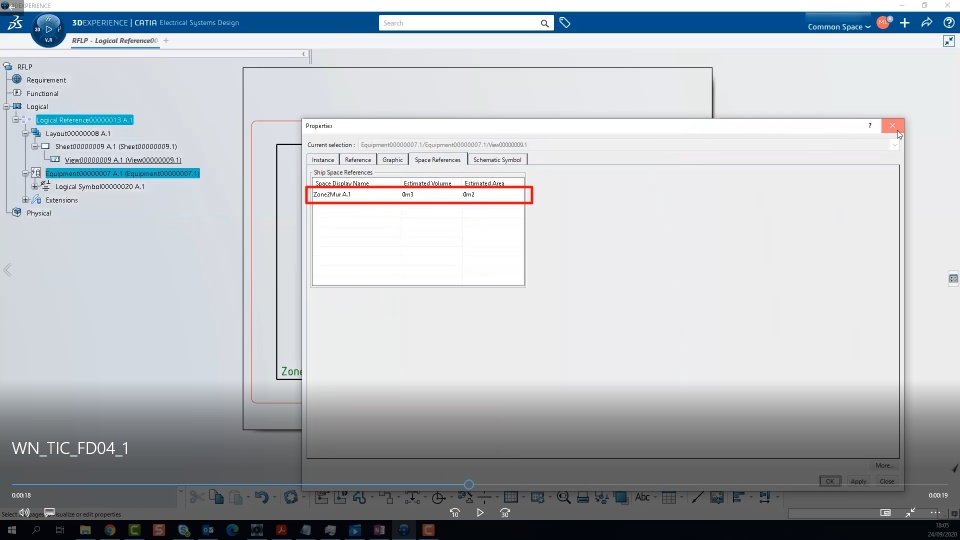
Task: Click the Apply button in Properties
Action: coord(858,481)
